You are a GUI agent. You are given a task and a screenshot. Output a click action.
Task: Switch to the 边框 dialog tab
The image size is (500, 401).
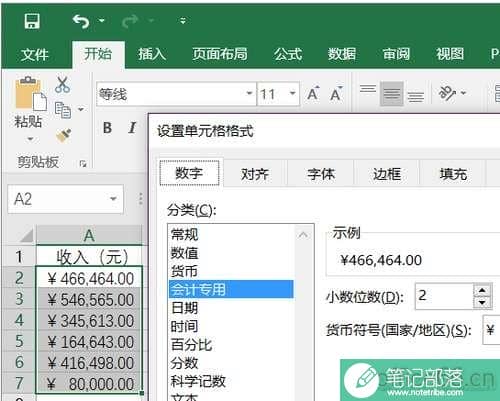click(x=387, y=174)
